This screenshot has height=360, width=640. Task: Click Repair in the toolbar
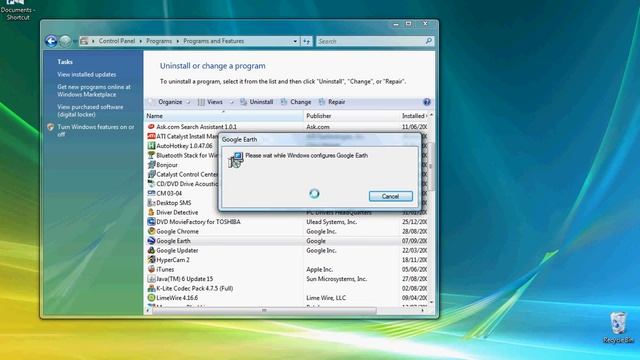(x=332, y=102)
